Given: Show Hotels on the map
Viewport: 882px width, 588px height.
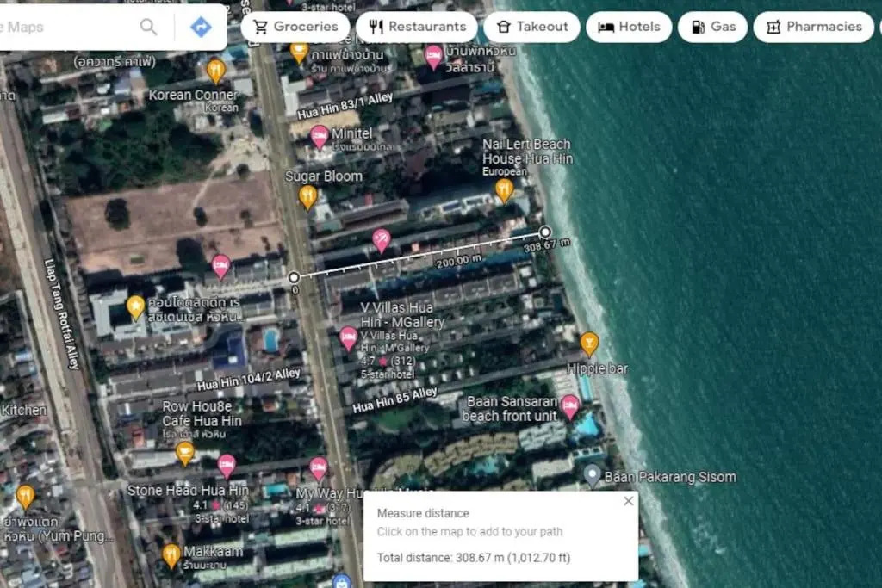Looking at the screenshot, I should point(629,27).
